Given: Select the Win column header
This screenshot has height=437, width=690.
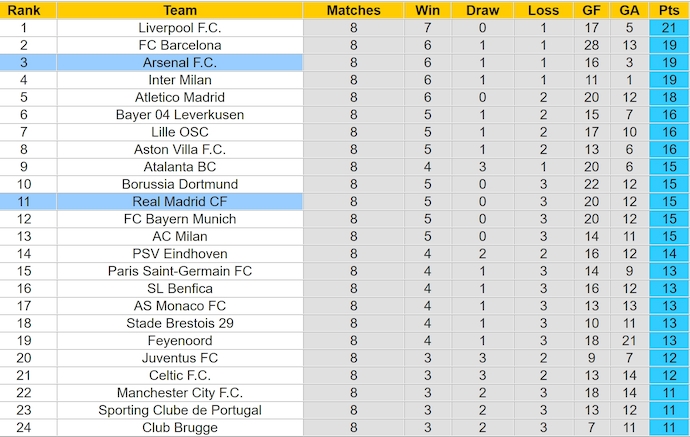Looking at the screenshot, I should (426, 10).
